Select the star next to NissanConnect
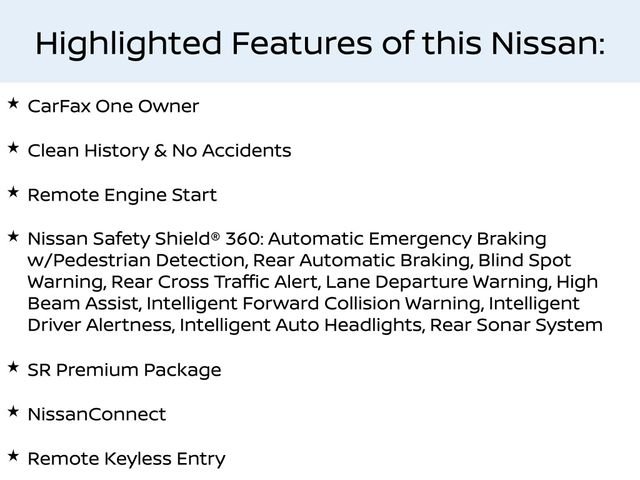640x480 pixels. tap(13, 411)
